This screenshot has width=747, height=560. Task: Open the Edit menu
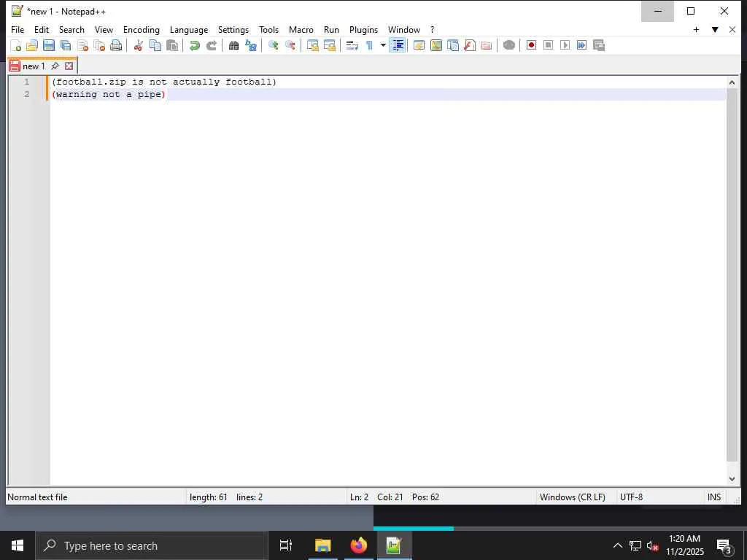pos(42,29)
